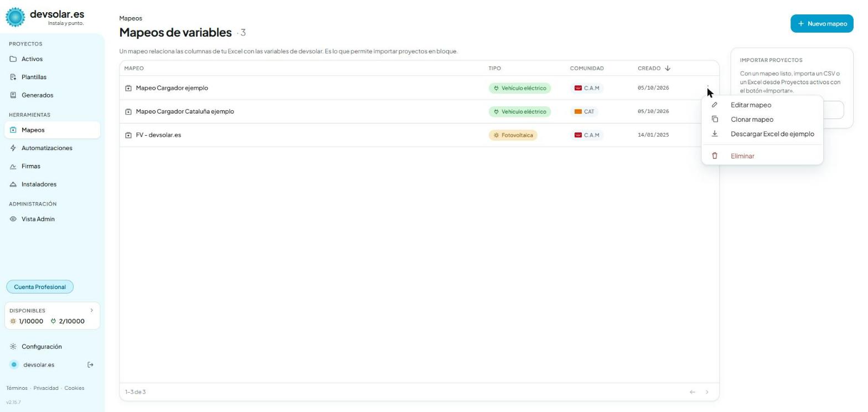The height and width of the screenshot is (412, 868).
Task: Click the Vehículo eléctrico badge of Cataluña row
Action: 520,112
